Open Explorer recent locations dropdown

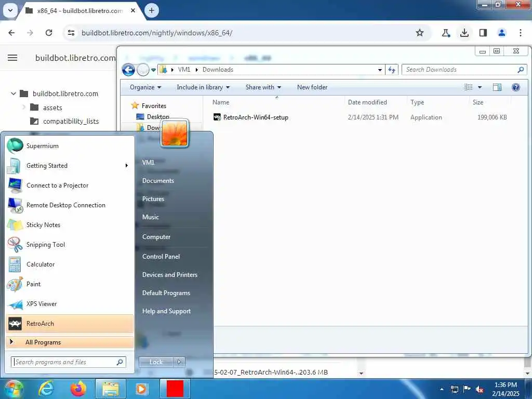[153, 70]
